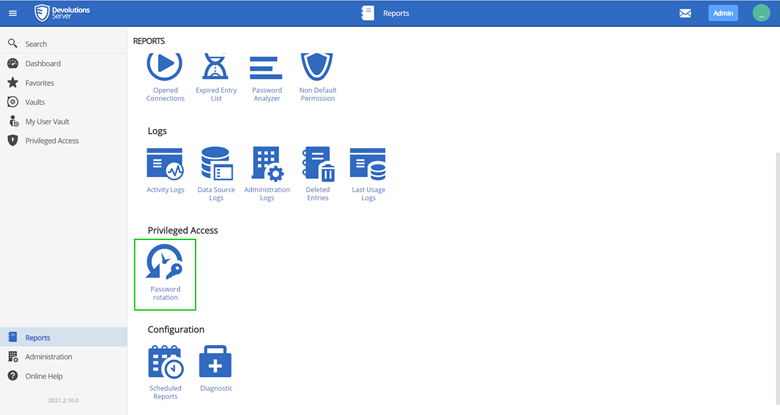Open Online Help link

[46, 376]
